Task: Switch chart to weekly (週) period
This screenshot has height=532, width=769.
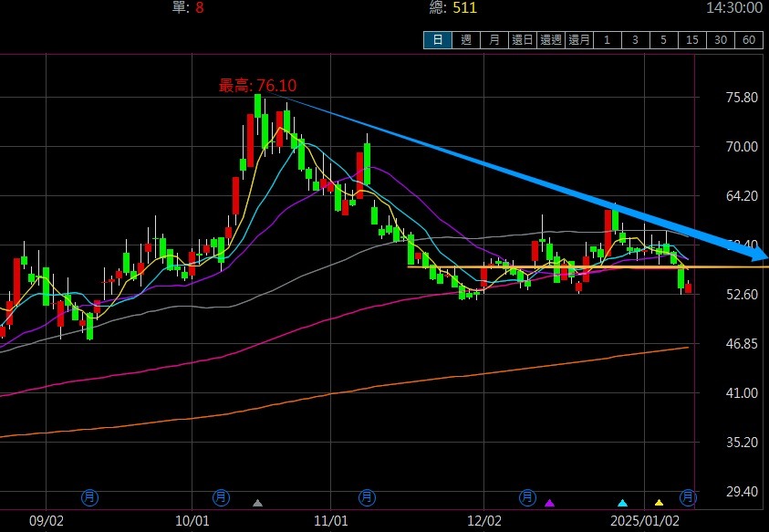Action: tap(466, 39)
